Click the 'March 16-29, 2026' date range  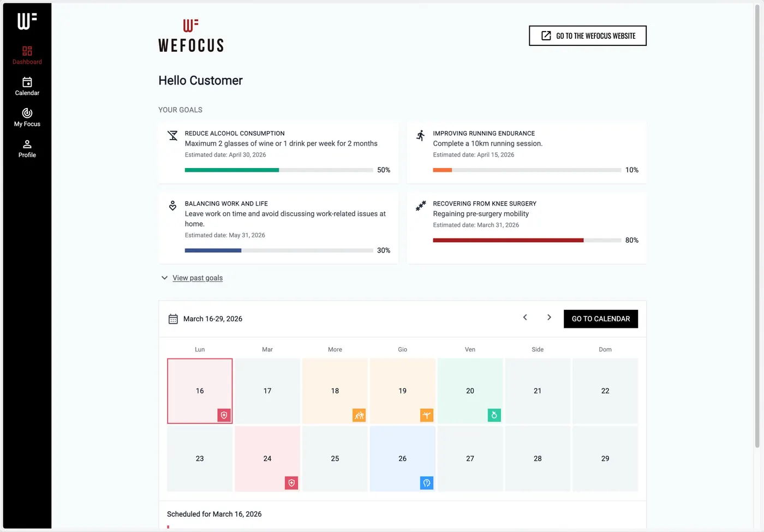click(213, 319)
